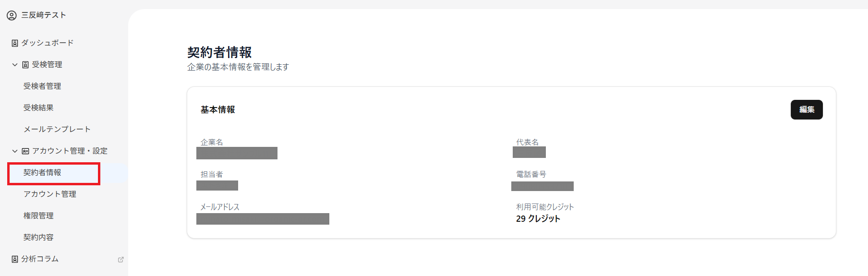This screenshot has width=868, height=276.
Task: Go to 受検結果 in the sidebar
Action: tap(38, 108)
